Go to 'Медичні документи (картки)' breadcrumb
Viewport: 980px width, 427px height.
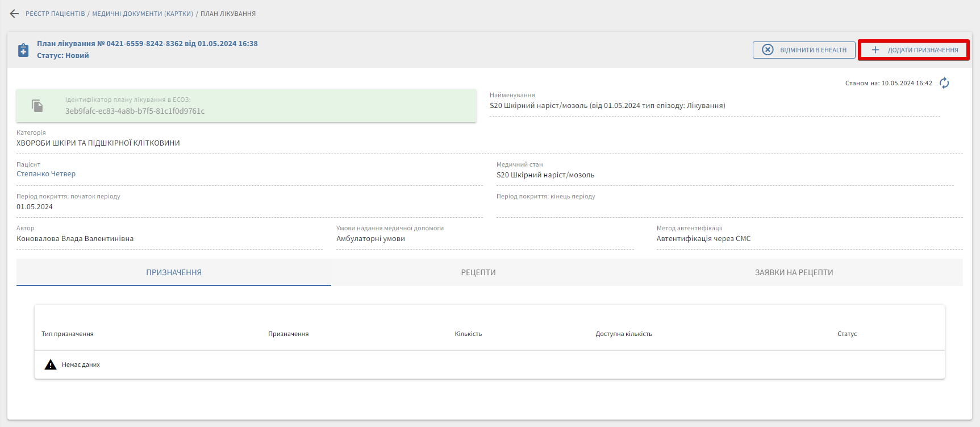pyautogui.click(x=143, y=14)
